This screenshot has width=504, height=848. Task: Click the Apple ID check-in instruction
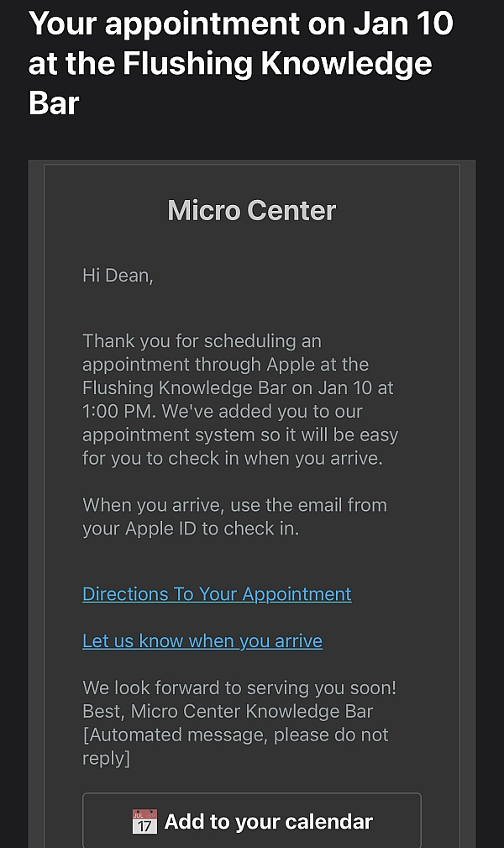click(191, 529)
